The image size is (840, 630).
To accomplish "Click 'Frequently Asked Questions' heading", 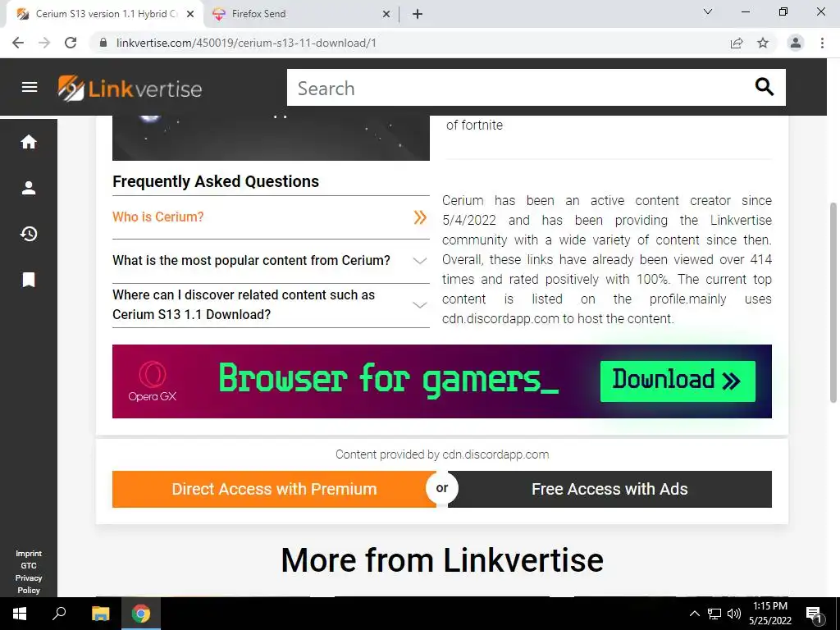I will coord(216,181).
